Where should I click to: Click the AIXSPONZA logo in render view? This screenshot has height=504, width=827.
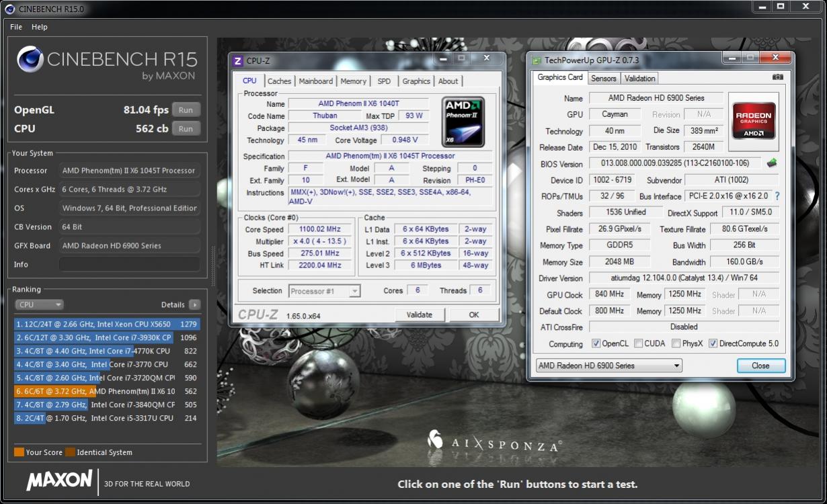[x=495, y=442]
